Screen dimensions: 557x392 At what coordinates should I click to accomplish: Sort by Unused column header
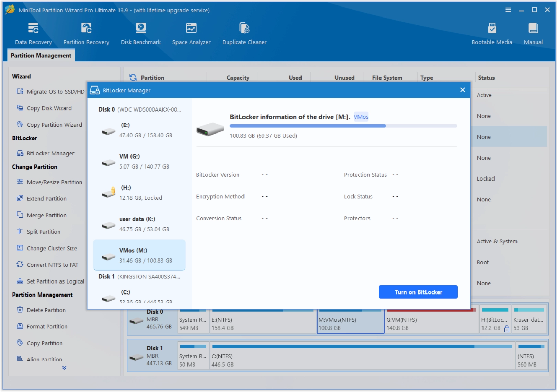click(x=344, y=78)
